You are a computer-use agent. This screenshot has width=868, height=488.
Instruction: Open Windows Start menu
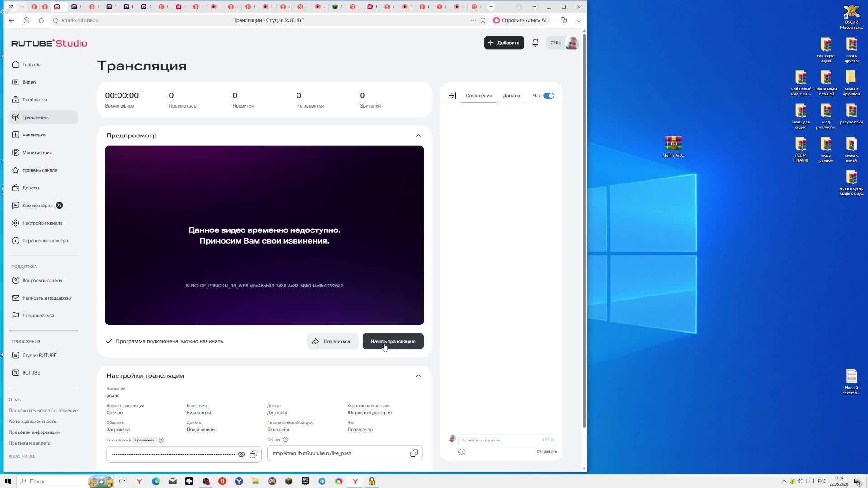pyautogui.click(x=8, y=481)
